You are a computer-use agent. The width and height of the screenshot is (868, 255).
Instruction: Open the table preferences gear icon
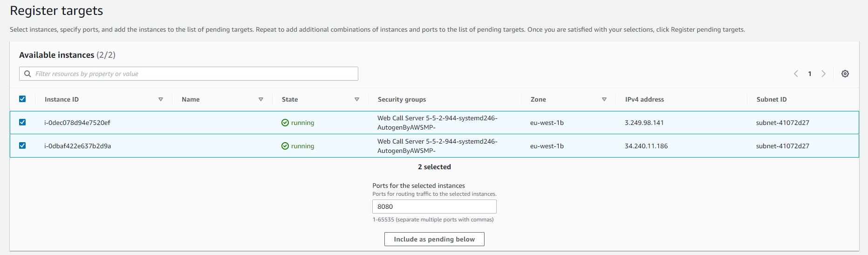(x=845, y=74)
